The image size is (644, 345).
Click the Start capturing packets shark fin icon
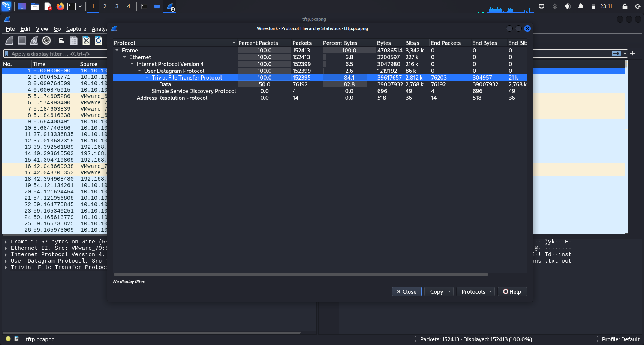click(x=9, y=40)
